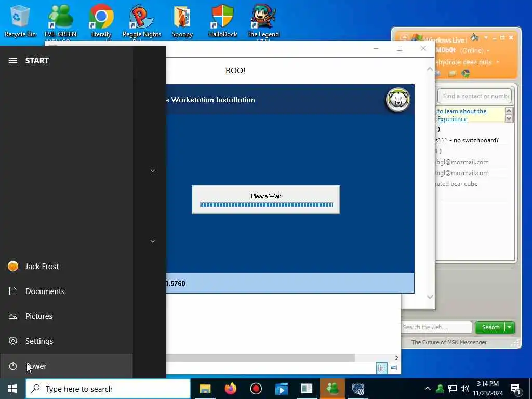Open the green Messenger buddy tray icon
Viewport: 532px width, 399px height.
click(440, 389)
